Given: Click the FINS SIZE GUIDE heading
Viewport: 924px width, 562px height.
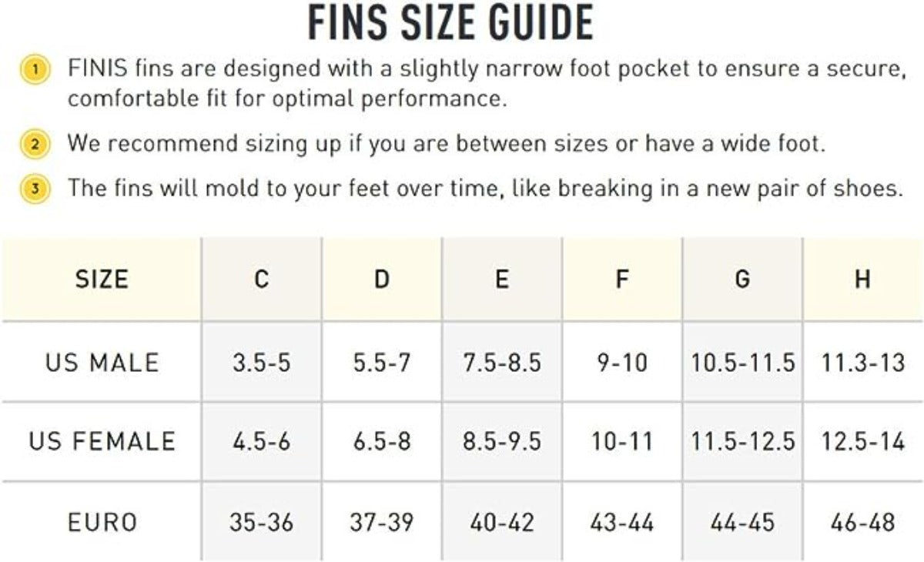Looking at the screenshot, I should coord(450,23).
